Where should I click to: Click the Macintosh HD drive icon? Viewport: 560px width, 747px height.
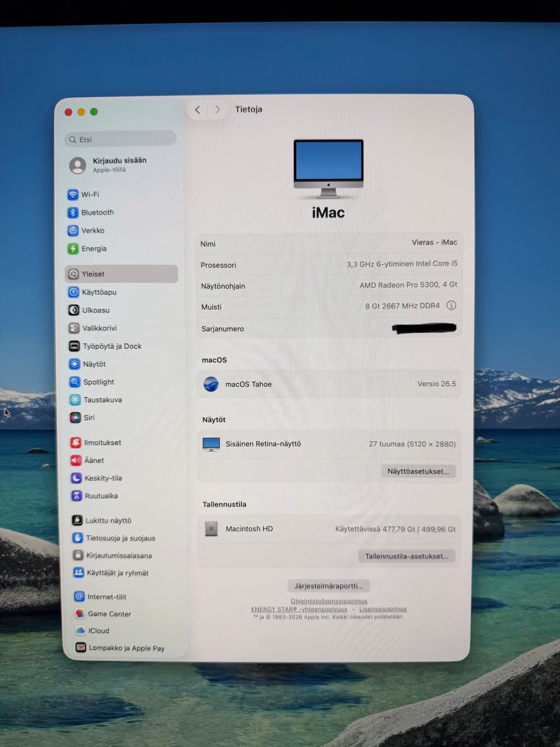211,529
